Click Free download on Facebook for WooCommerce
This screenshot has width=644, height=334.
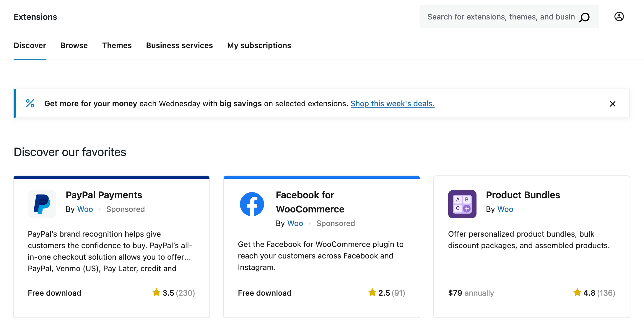(264, 293)
